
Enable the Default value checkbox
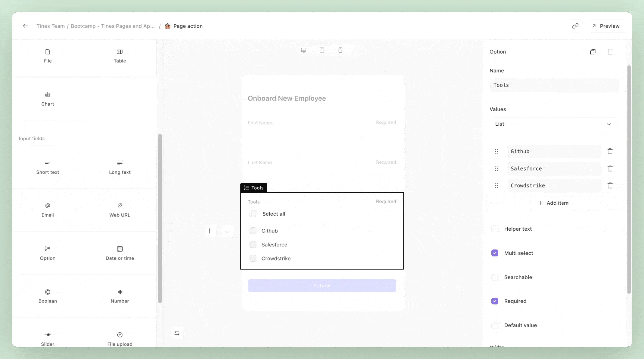coord(495,325)
